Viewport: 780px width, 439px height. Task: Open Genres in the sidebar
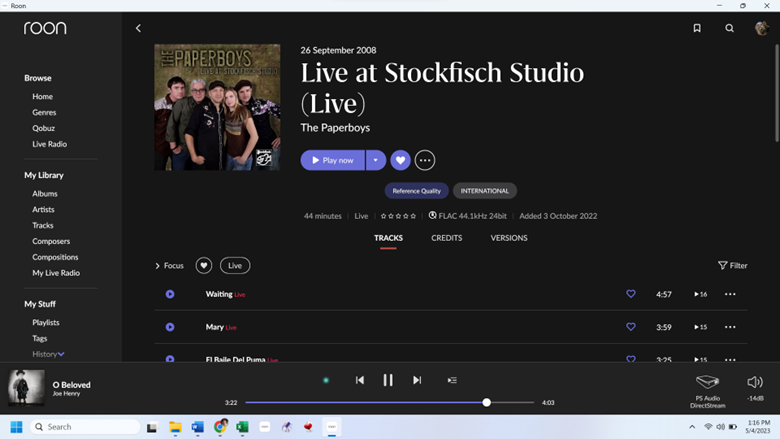point(44,112)
